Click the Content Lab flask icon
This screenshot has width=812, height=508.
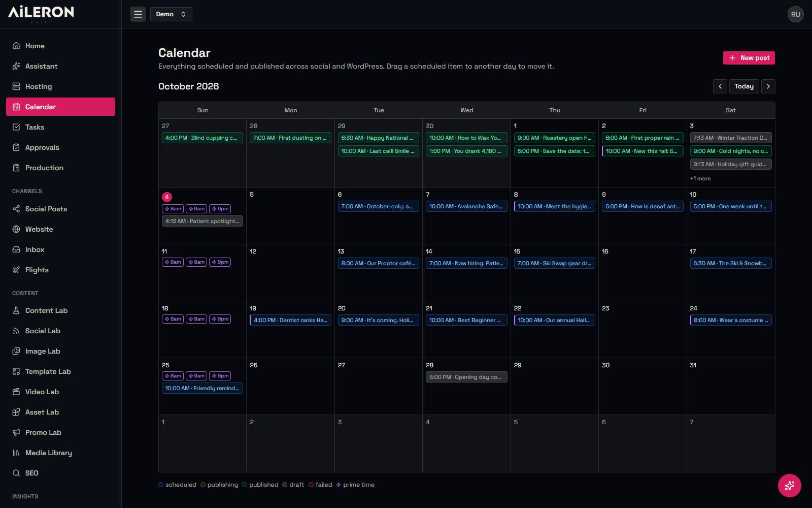[16, 310]
